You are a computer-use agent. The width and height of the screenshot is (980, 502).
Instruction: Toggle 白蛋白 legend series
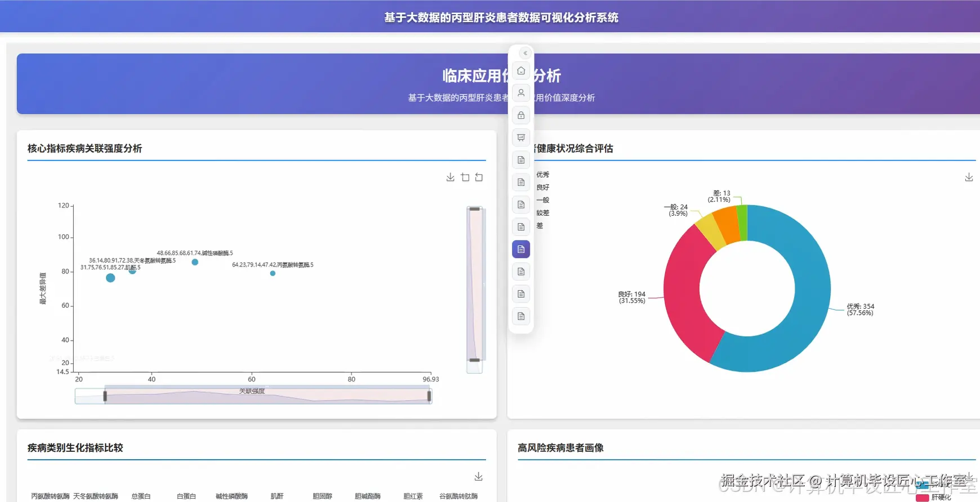tap(186, 496)
